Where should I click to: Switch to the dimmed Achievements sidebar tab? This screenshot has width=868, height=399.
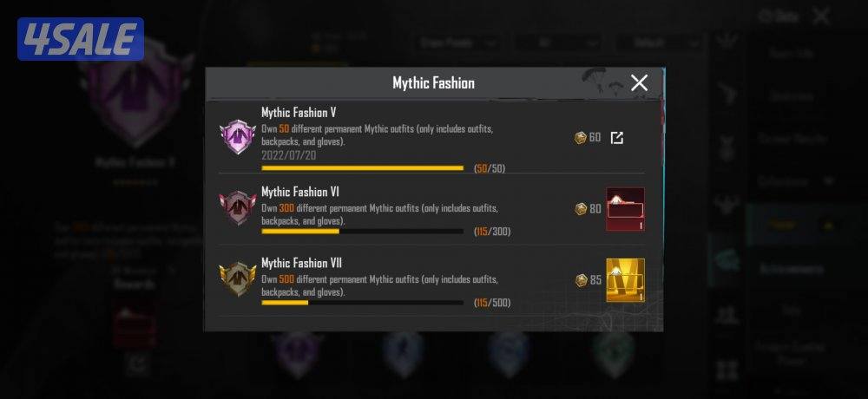click(797, 269)
